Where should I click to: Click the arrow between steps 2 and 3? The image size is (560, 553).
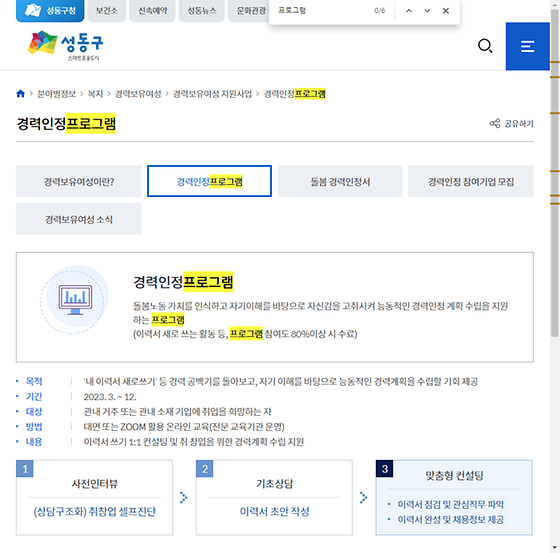coord(364,497)
